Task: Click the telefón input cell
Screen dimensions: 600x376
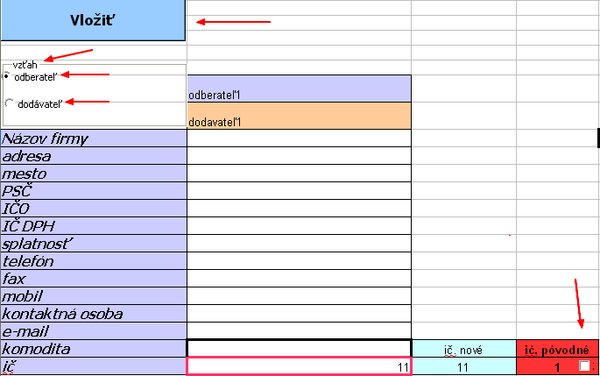Action: (299, 261)
